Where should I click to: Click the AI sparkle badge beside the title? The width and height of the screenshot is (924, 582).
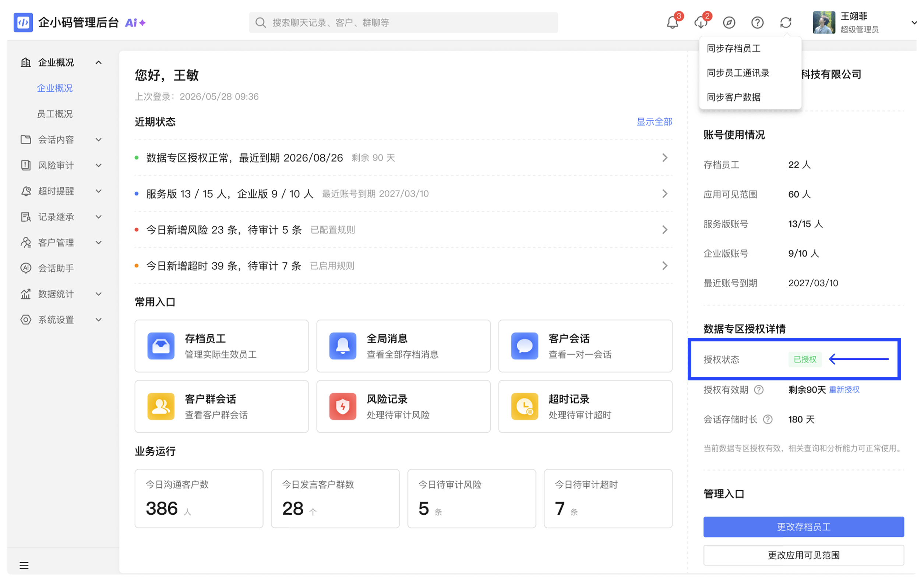coord(136,23)
